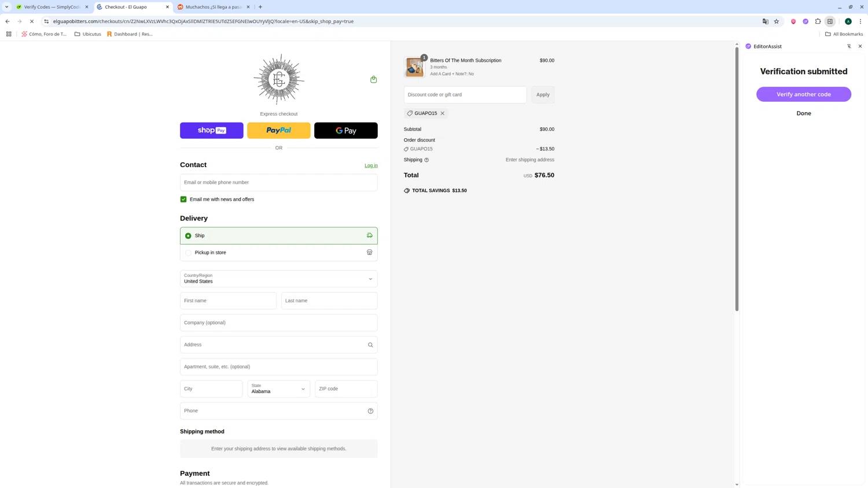868x488 pixels.
Task: Click the Email or mobile phone number field
Action: click(279, 183)
